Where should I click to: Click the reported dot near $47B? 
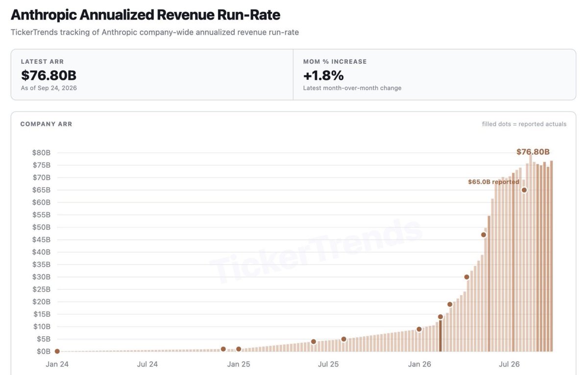pos(483,234)
